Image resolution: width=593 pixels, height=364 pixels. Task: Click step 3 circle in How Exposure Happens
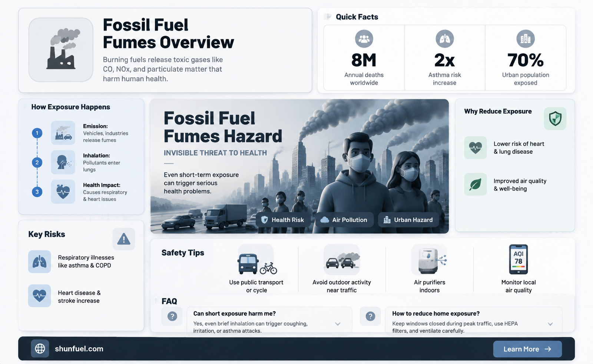click(x=37, y=192)
